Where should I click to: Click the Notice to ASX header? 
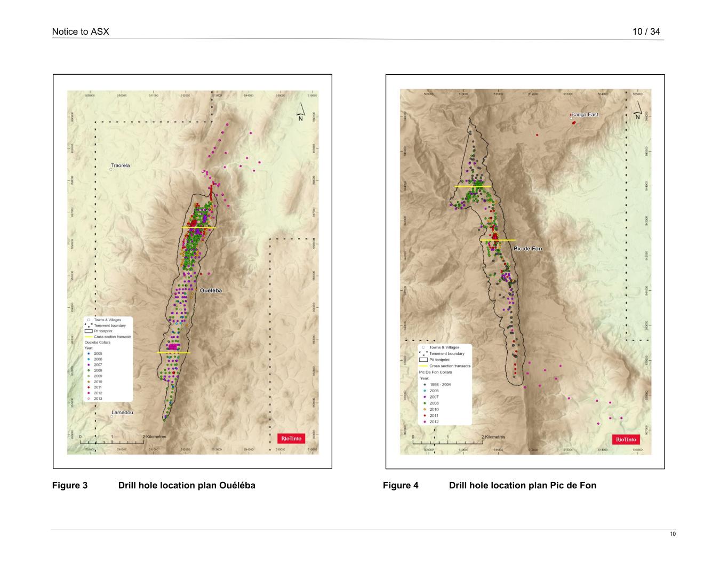[x=81, y=31]
